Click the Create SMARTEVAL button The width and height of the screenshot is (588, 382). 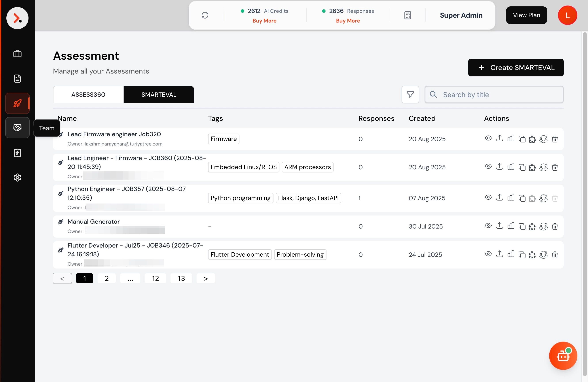515,67
